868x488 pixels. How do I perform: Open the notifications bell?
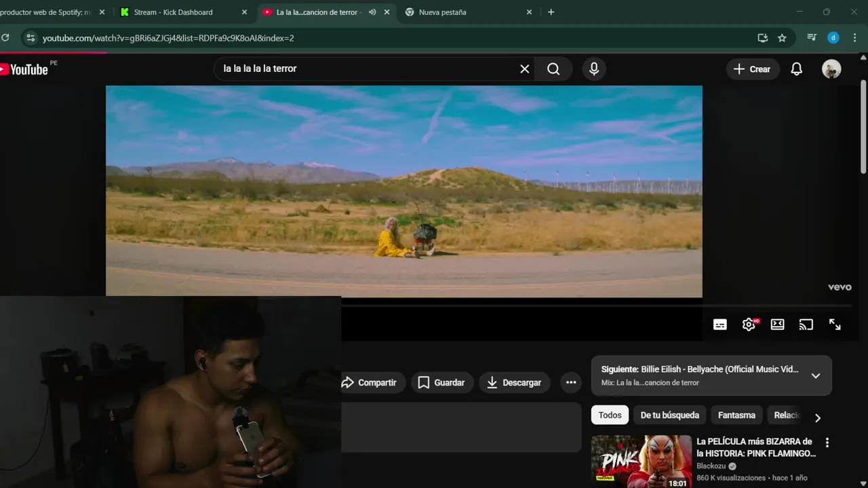[x=797, y=69]
